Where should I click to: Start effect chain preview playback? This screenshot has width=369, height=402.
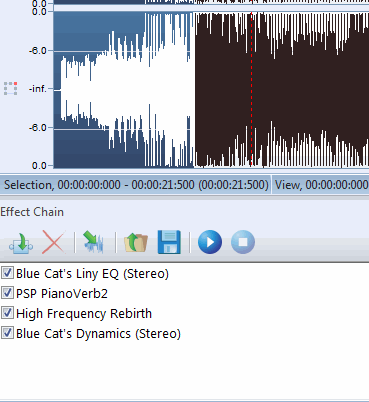click(x=210, y=242)
